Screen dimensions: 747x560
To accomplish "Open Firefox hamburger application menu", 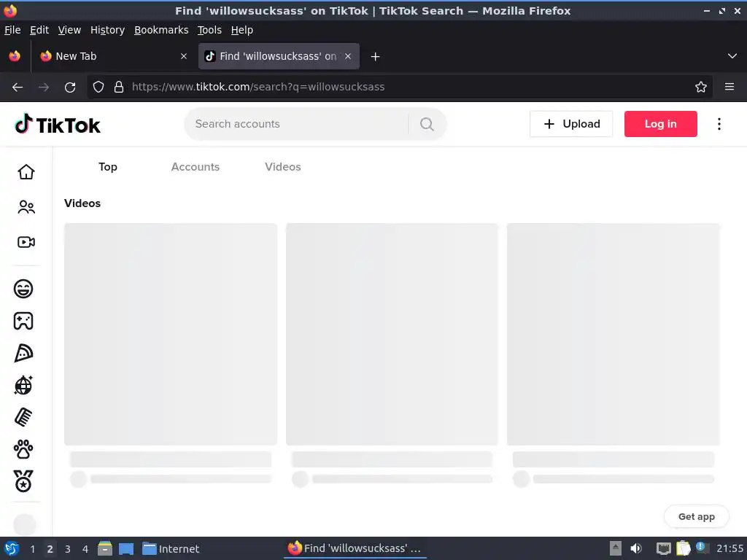I will (x=729, y=87).
